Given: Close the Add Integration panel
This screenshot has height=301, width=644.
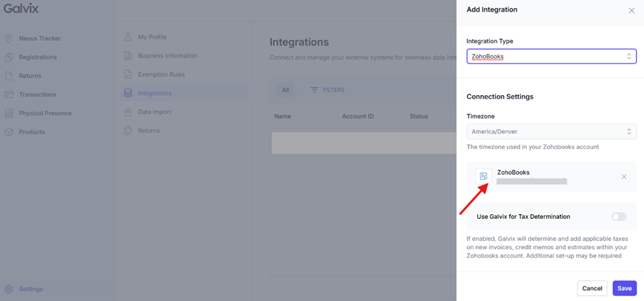Looking at the screenshot, I should 632,11.
